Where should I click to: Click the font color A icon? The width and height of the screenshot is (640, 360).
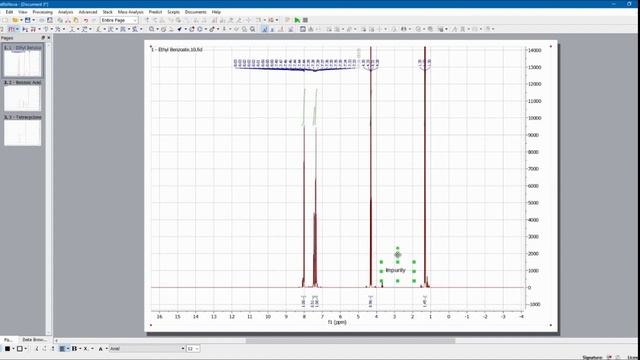tap(100, 349)
